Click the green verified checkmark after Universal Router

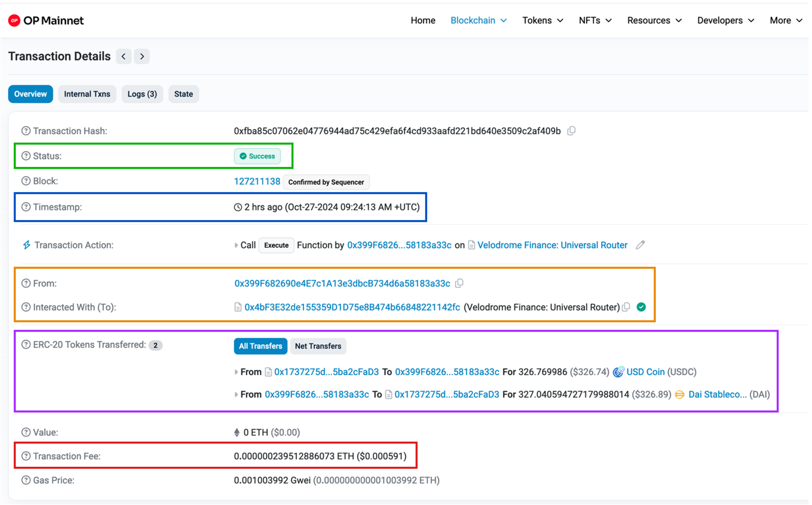tap(641, 307)
